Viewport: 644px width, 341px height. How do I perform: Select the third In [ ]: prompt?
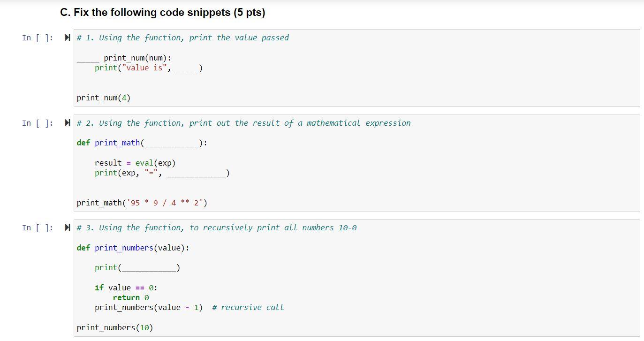(38, 228)
